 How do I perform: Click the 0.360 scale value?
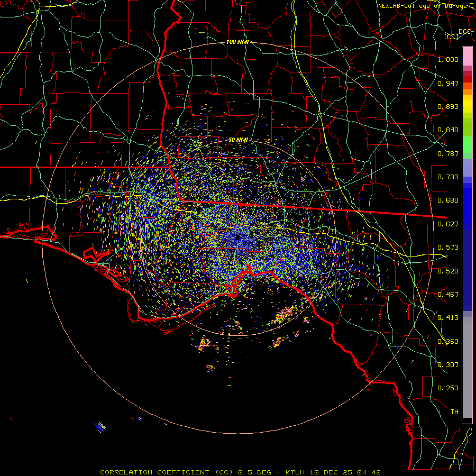(448, 342)
